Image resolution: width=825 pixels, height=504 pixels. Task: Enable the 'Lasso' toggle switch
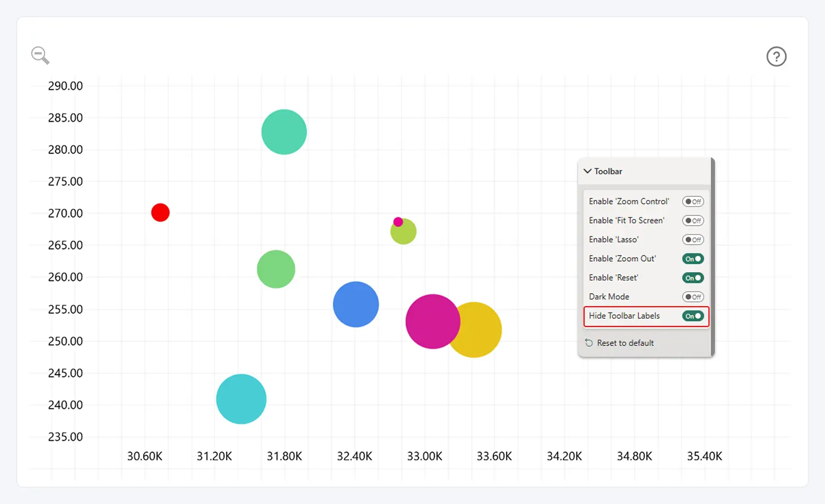pos(692,240)
